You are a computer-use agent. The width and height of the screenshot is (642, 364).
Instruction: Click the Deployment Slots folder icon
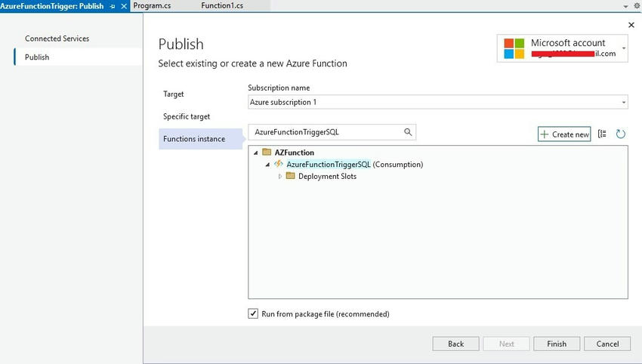tap(290, 176)
